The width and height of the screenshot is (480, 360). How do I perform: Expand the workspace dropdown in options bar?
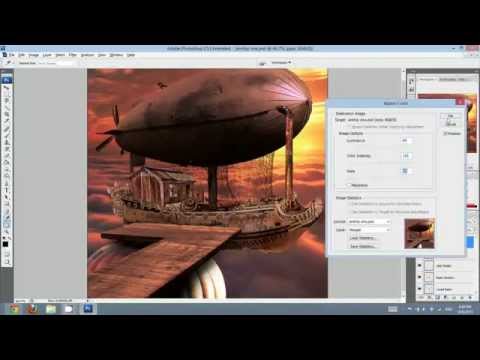281,62
